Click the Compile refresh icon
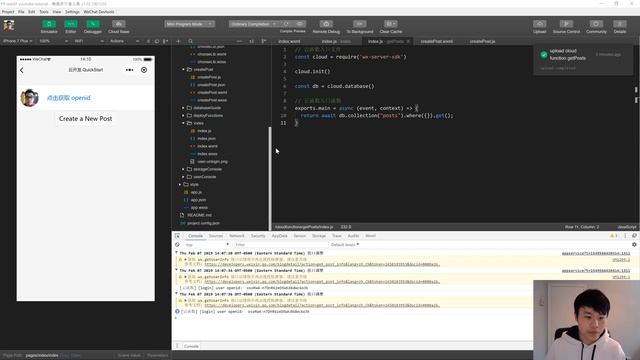The width and height of the screenshot is (640, 360). 286,24
